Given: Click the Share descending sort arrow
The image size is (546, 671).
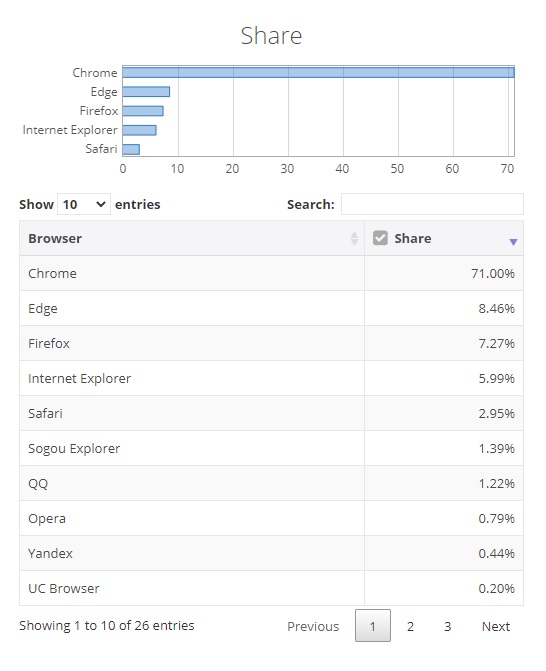Looking at the screenshot, I should 513,242.
